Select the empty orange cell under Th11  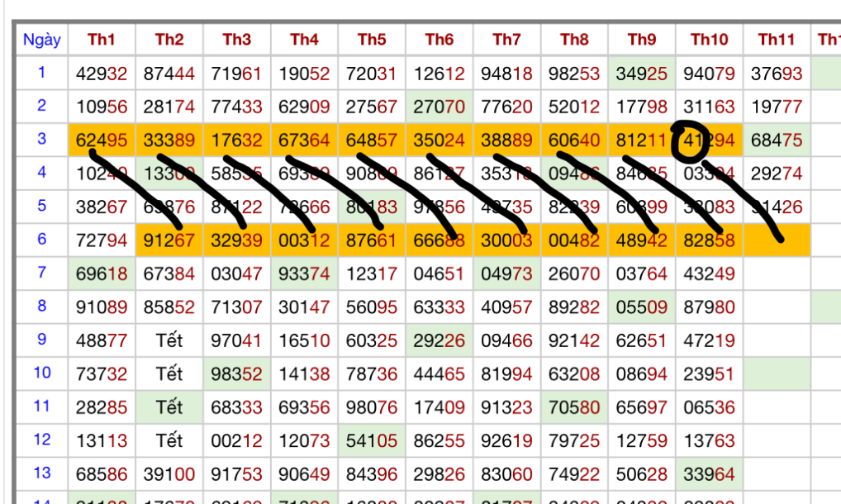(x=777, y=240)
